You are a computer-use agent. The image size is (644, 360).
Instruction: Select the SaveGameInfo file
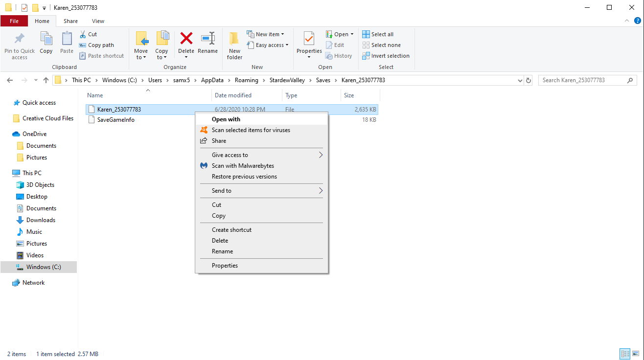click(115, 120)
